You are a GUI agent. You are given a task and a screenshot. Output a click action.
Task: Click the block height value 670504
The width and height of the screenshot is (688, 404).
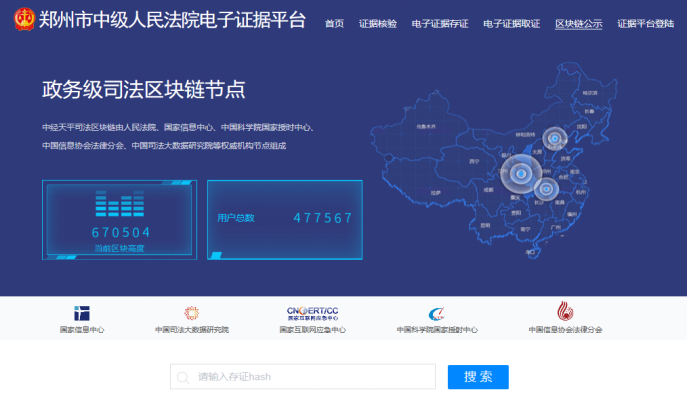click(121, 232)
